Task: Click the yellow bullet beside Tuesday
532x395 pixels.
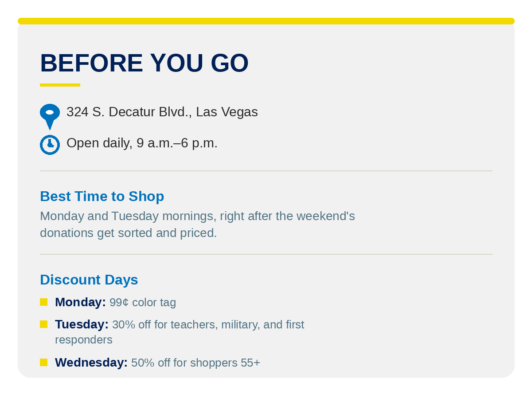Action: click(43, 324)
